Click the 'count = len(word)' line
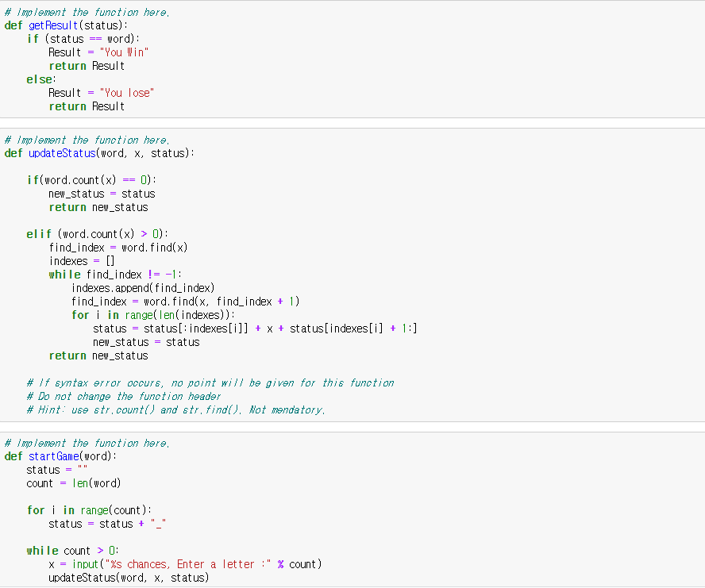 pos(74,483)
